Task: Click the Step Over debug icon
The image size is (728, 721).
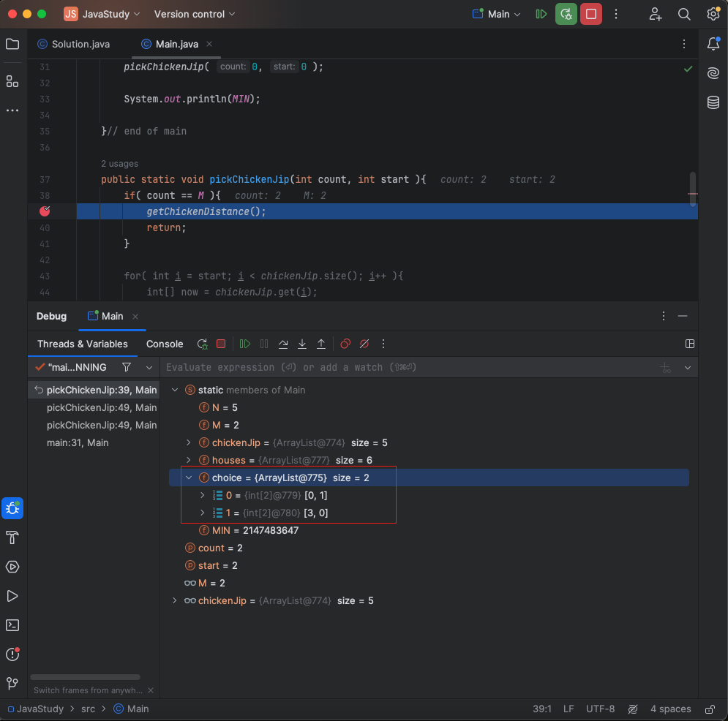Action: (x=282, y=344)
